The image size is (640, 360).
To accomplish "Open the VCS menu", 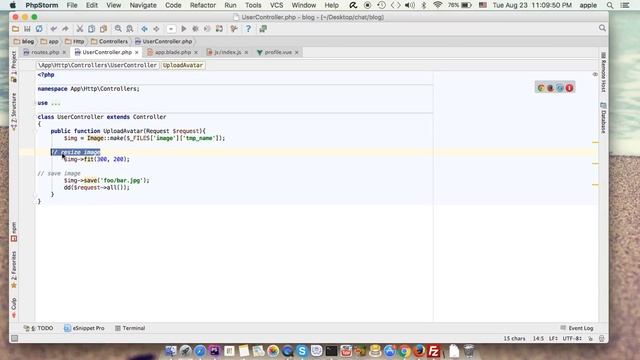I will click(276, 5).
